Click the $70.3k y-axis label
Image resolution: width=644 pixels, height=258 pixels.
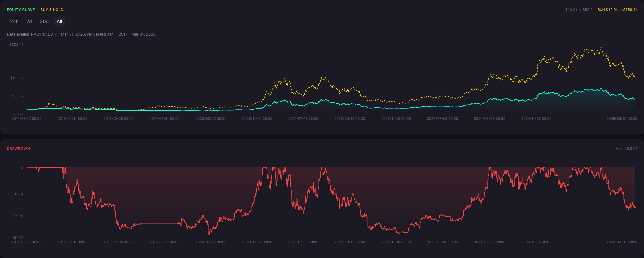coord(18,96)
